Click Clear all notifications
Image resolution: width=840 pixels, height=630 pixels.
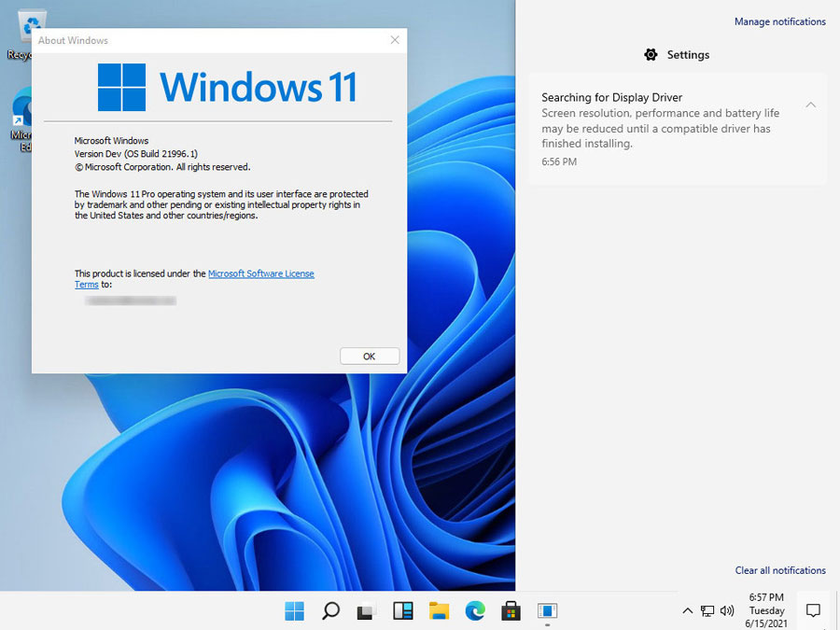(779, 570)
